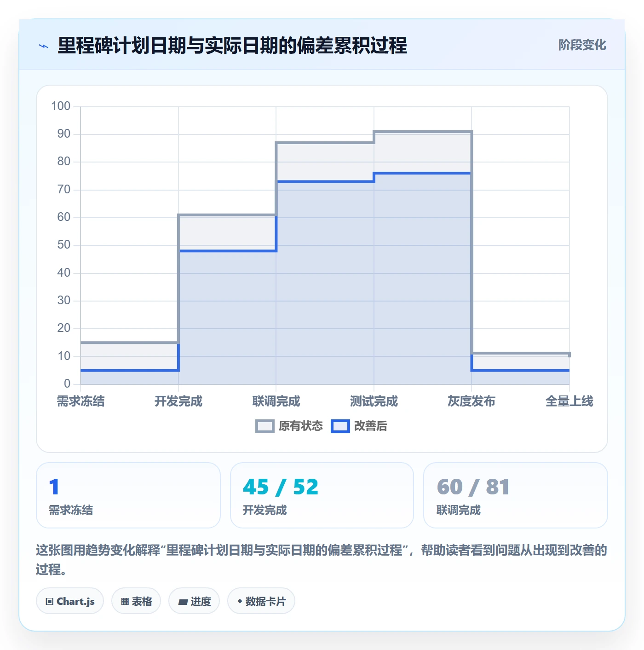
Task: Select the 数据卡片 tag chip
Action: tap(261, 601)
